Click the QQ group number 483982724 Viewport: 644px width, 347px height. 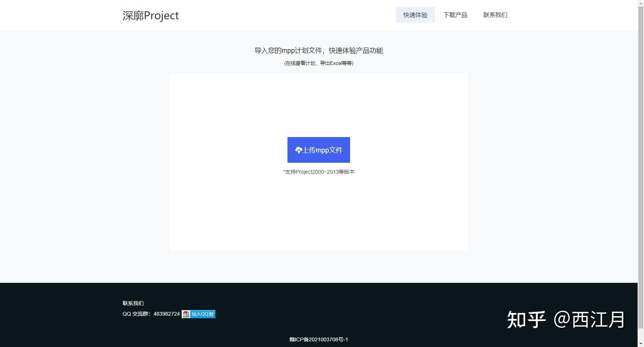tap(167, 314)
